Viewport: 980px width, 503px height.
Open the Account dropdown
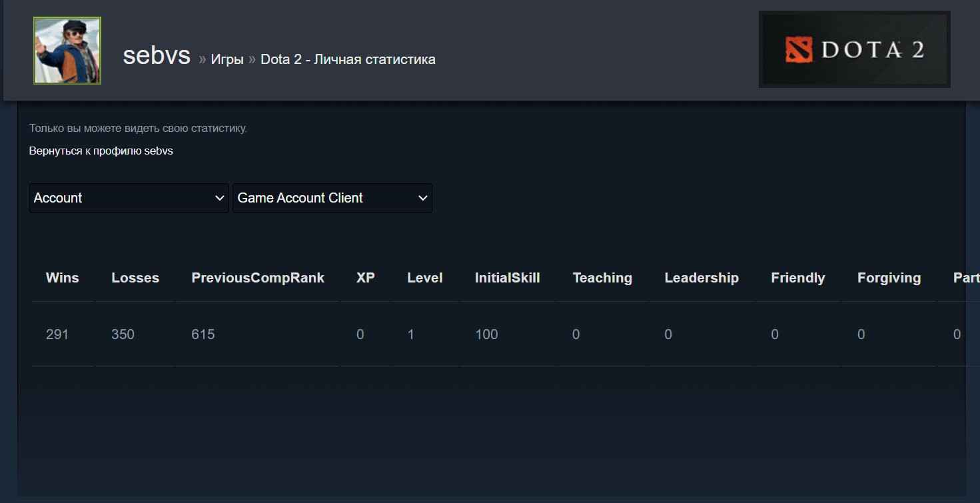tap(129, 198)
